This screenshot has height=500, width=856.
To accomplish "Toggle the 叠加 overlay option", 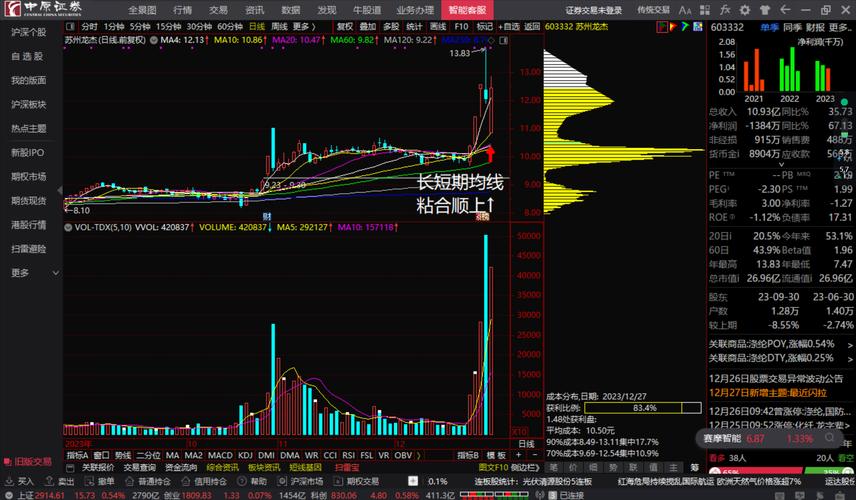I will point(368,26).
